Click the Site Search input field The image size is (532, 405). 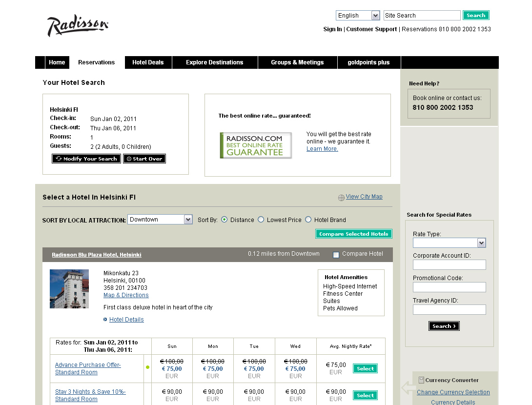tap(422, 16)
